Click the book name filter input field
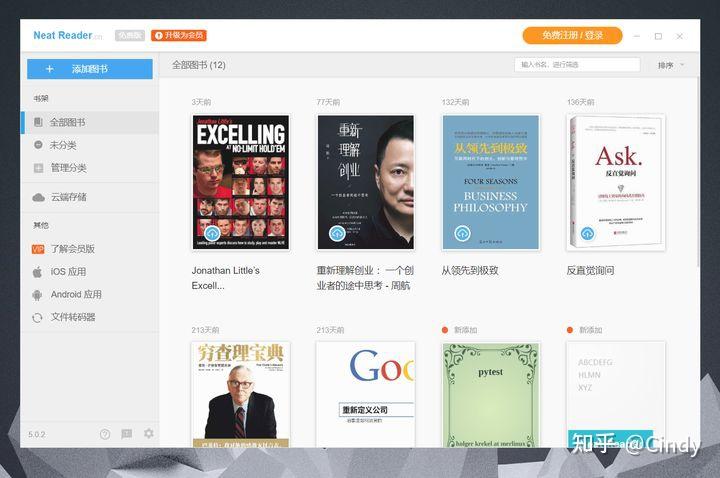This screenshot has height=478, width=720. (577, 65)
